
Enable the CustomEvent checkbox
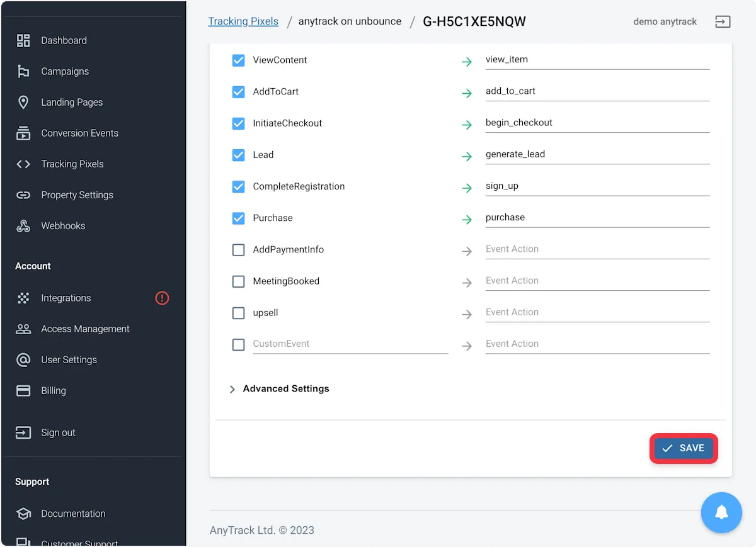[238, 344]
